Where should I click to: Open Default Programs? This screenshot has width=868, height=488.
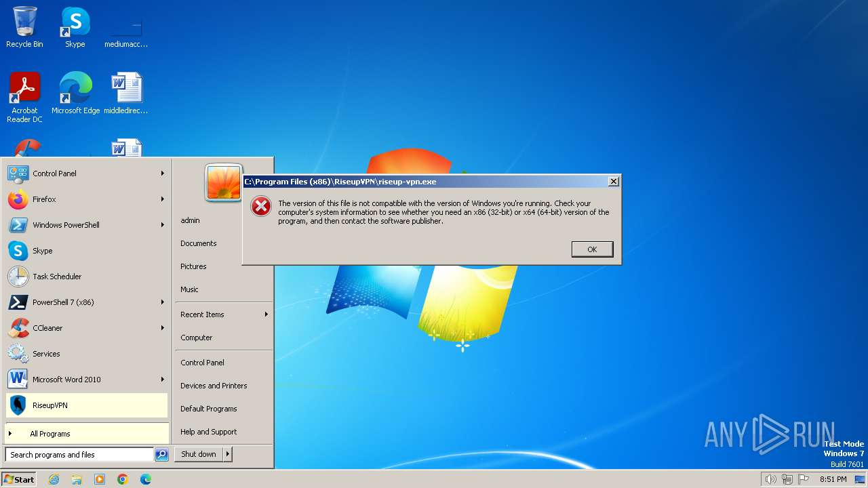(209, 409)
